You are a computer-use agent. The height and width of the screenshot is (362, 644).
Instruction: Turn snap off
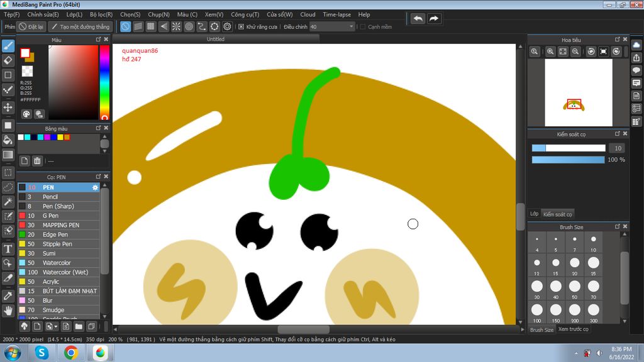[125, 26]
